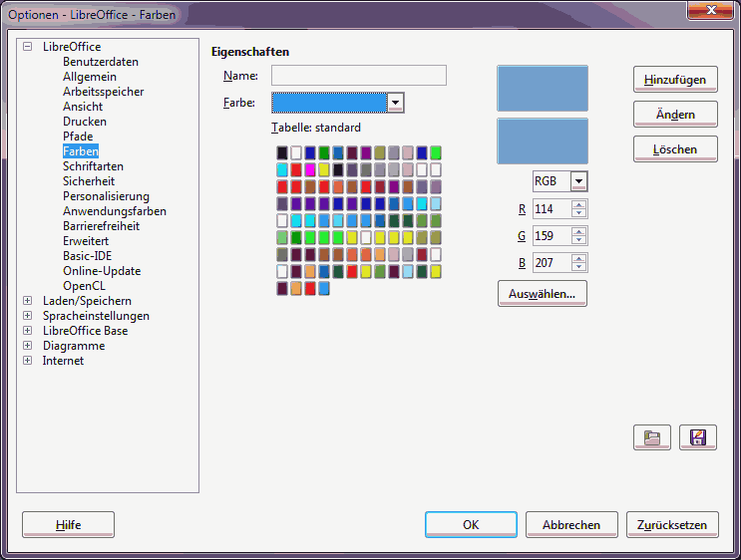This screenshot has width=741, height=560.
Task: Click the Hinzufügen button
Action: pos(675,80)
